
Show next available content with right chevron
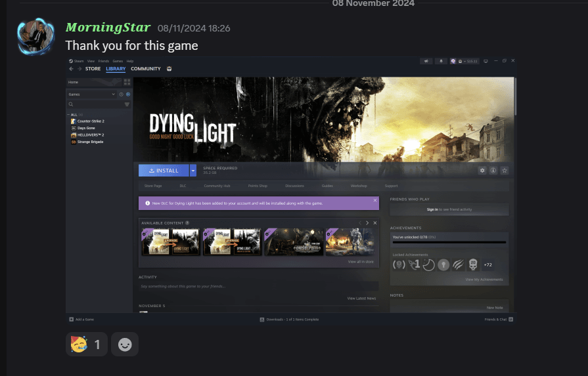tap(367, 223)
